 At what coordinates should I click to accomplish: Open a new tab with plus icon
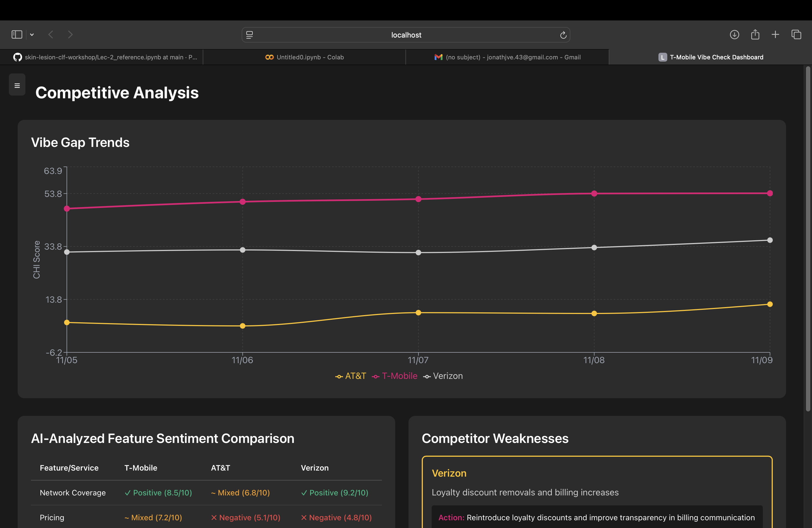pos(775,35)
